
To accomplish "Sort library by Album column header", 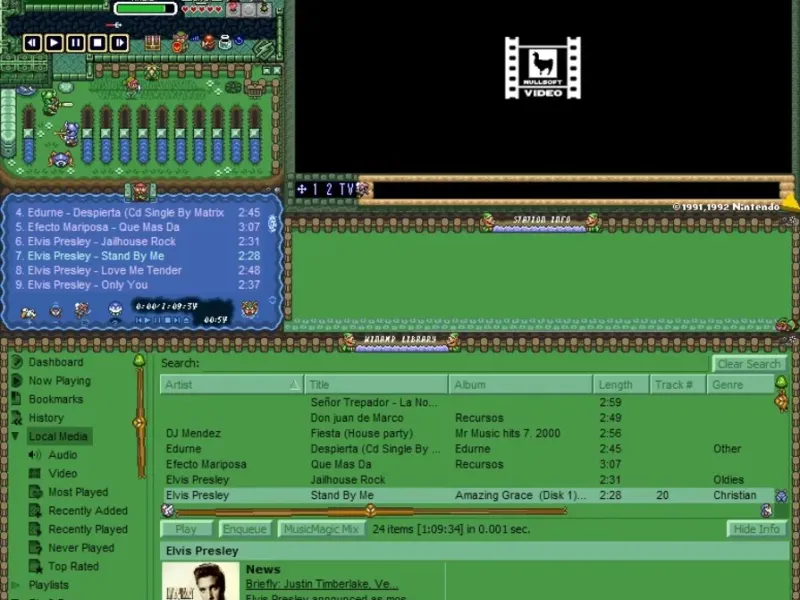I will click(x=520, y=385).
